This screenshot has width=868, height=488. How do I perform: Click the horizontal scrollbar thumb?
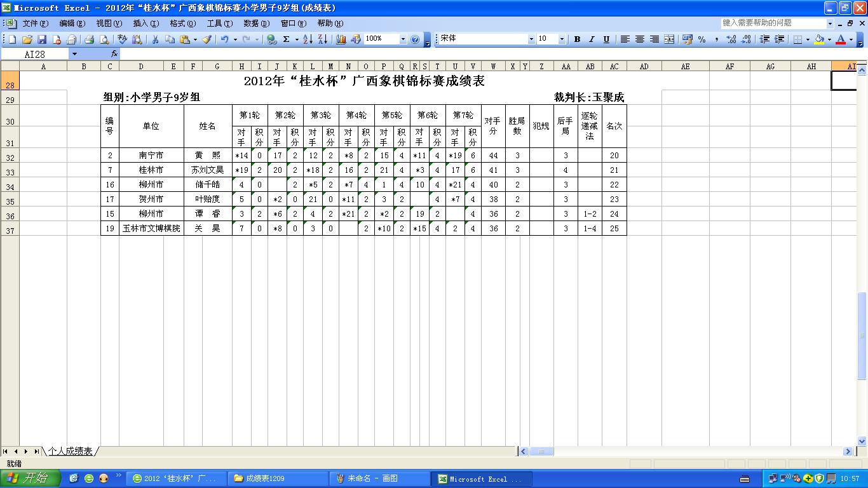(x=541, y=451)
